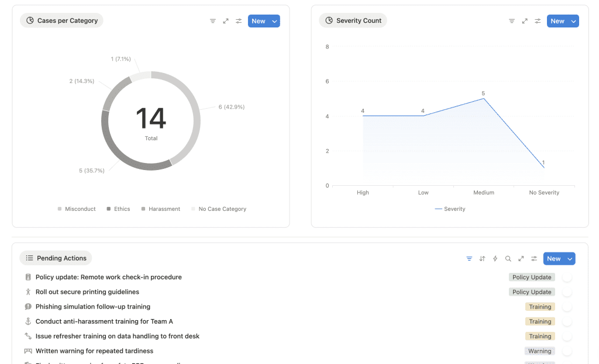The height and width of the screenshot is (364, 599).
Task: Expand Pending Actions to full page
Action: click(521, 259)
